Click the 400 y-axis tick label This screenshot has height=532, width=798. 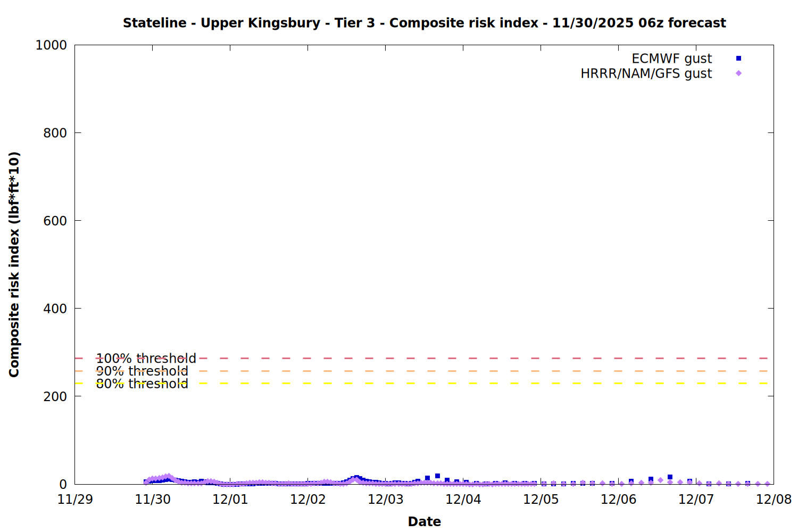click(x=55, y=309)
